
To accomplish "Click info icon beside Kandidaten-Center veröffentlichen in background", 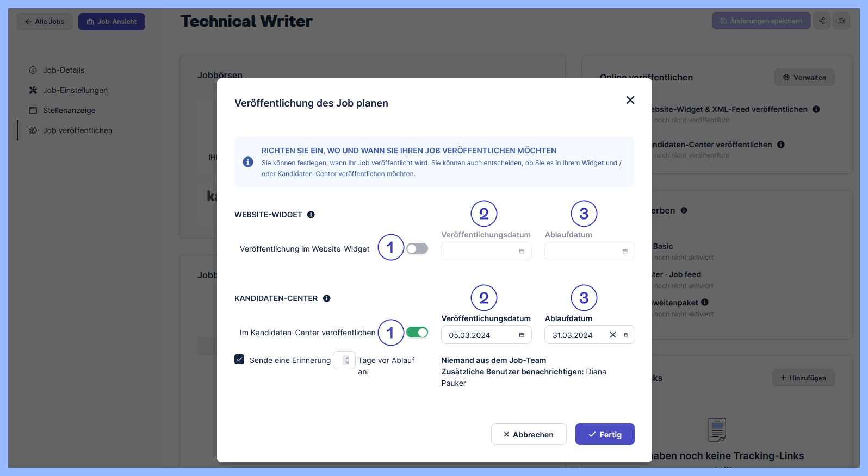I will (x=781, y=145).
